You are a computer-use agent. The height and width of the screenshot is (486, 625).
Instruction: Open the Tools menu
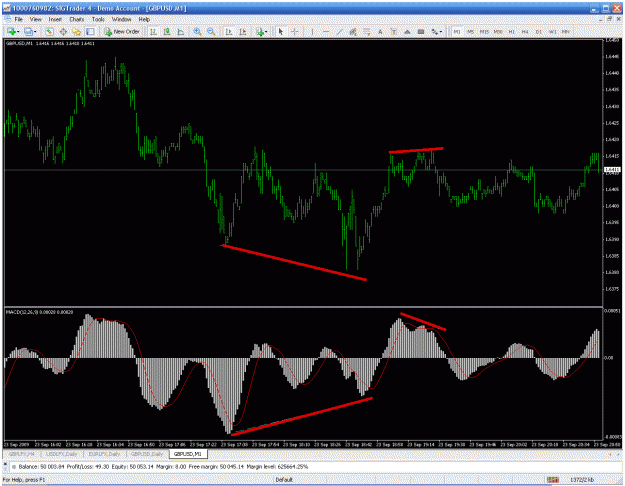98,19
